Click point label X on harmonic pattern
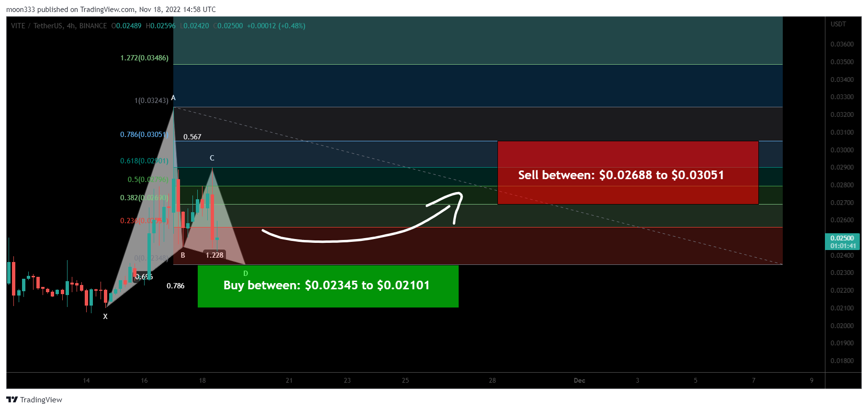868x410 pixels. click(105, 317)
